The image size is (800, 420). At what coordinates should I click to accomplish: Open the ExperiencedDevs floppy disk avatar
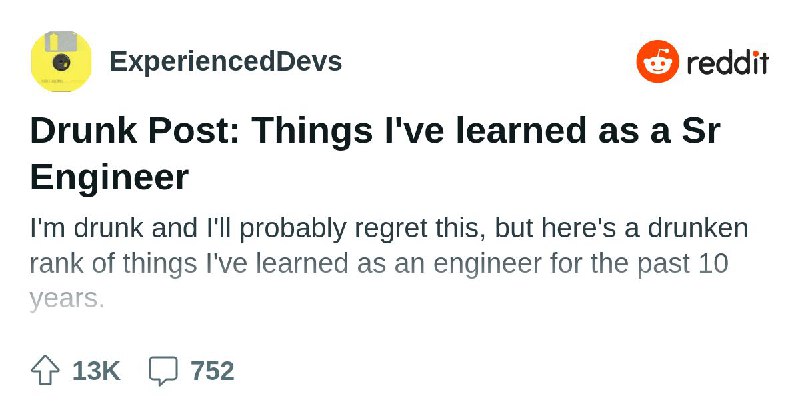click(x=61, y=61)
